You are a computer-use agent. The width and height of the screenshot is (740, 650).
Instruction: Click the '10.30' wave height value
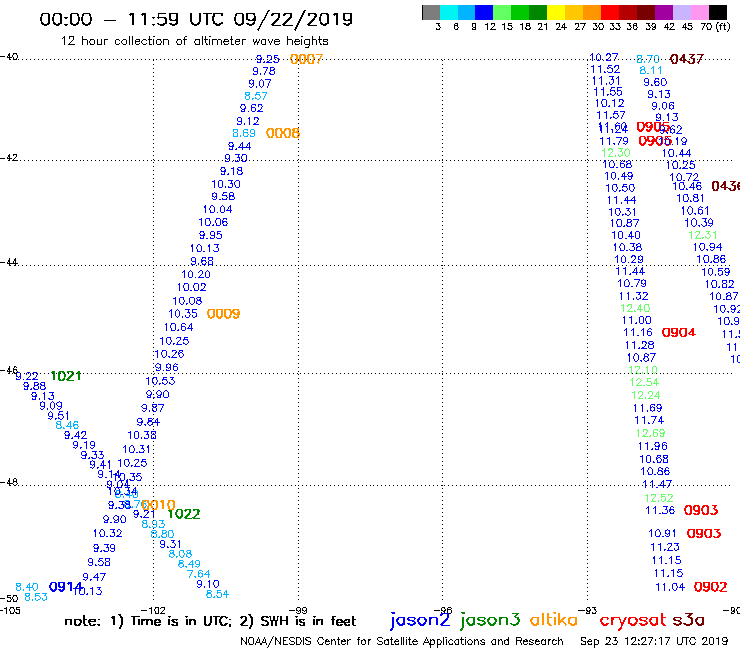click(x=226, y=184)
